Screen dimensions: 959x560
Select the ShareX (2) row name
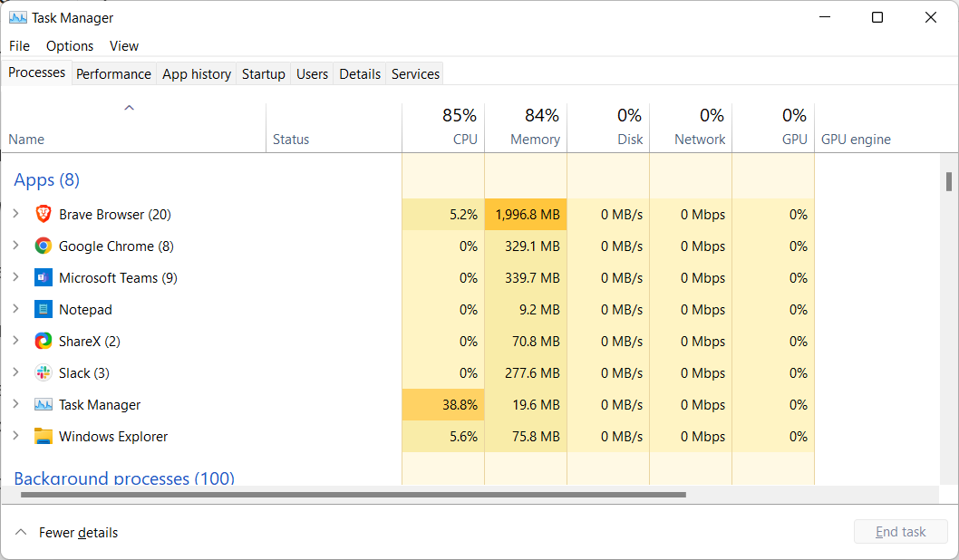90,341
